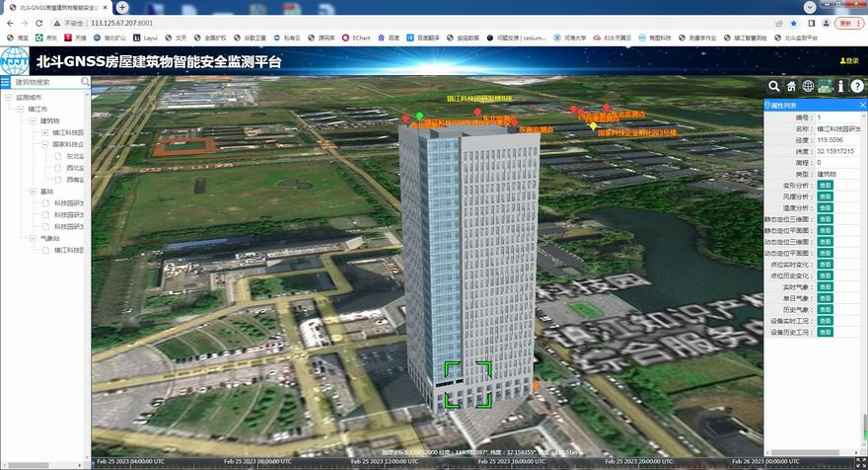Click the magnifier search tool above the map
Viewport: 868px width, 470px height.
click(774, 86)
